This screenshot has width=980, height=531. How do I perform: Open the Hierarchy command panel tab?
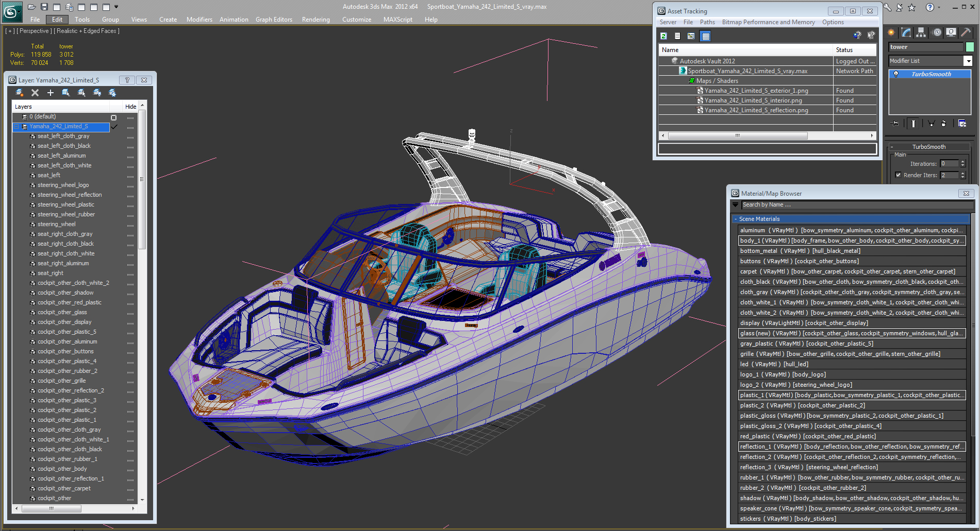(x=921, y=32)
